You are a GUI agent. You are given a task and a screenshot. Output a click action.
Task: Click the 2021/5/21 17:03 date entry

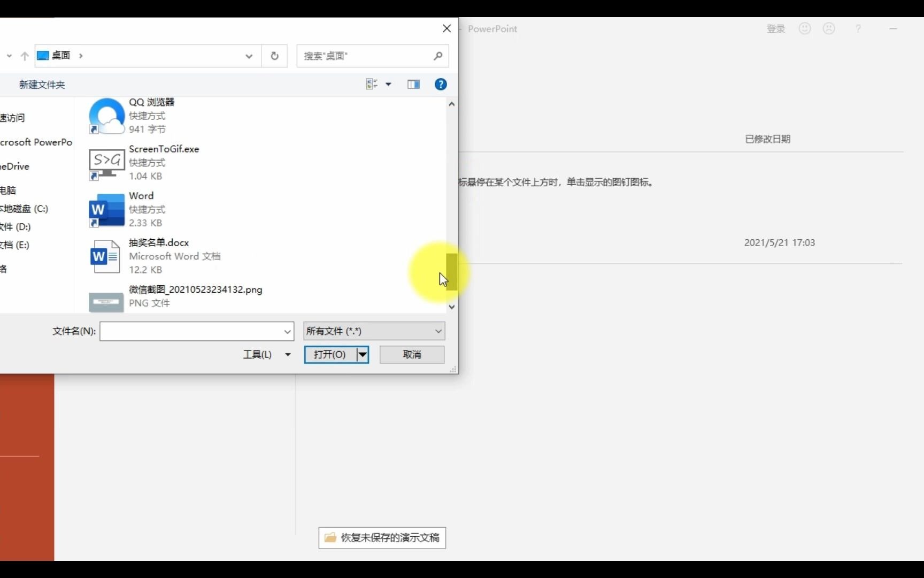tap(780, 242)
